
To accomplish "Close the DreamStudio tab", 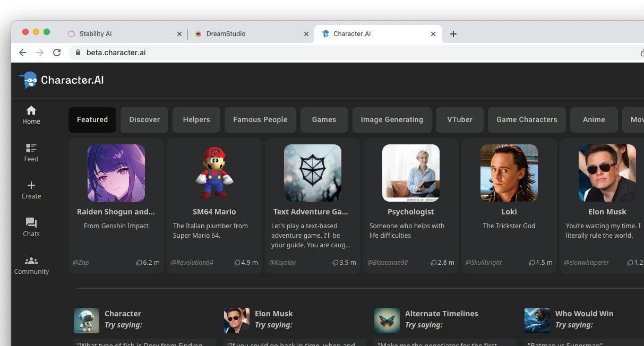I will click(306, 34).
